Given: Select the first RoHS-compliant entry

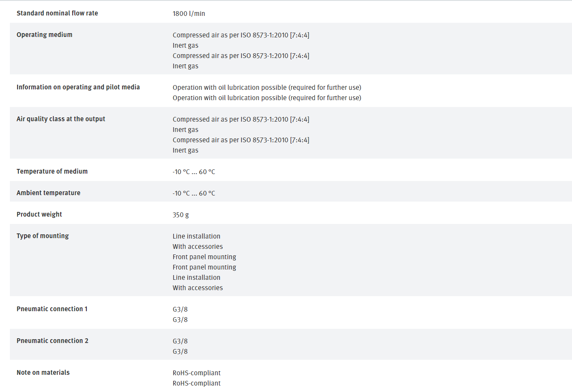Looking at the screenshot, I should pos(196,373).
